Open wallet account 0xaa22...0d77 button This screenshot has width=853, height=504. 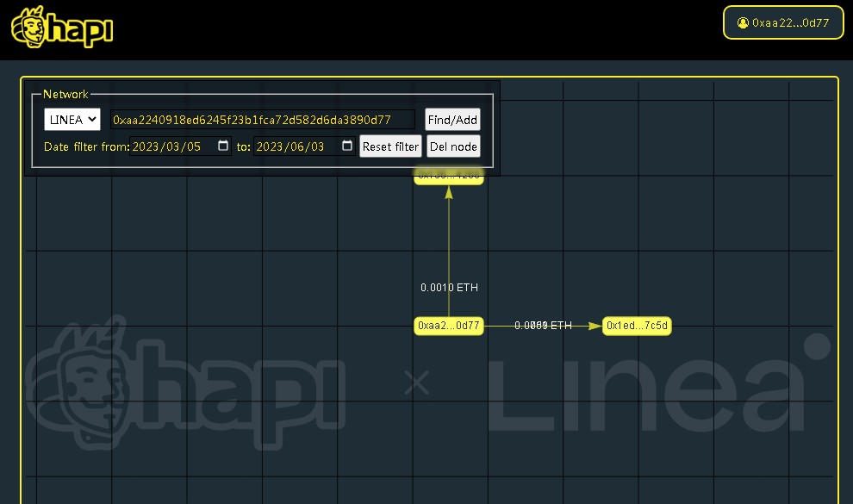pos(783,23)
